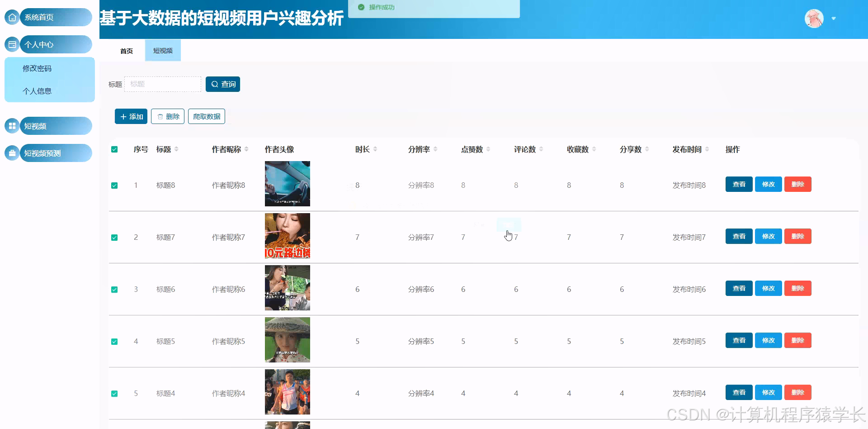This screenshot has width=868, height=429.
Task: Open the 修改密码 menu item
Action: pyautogui.click(x=37, y=68)
